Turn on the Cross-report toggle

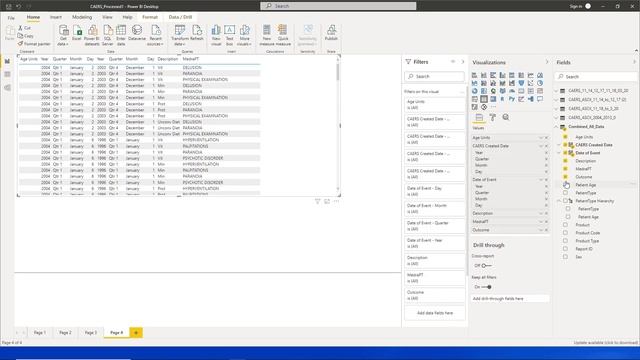coord(486,266)
